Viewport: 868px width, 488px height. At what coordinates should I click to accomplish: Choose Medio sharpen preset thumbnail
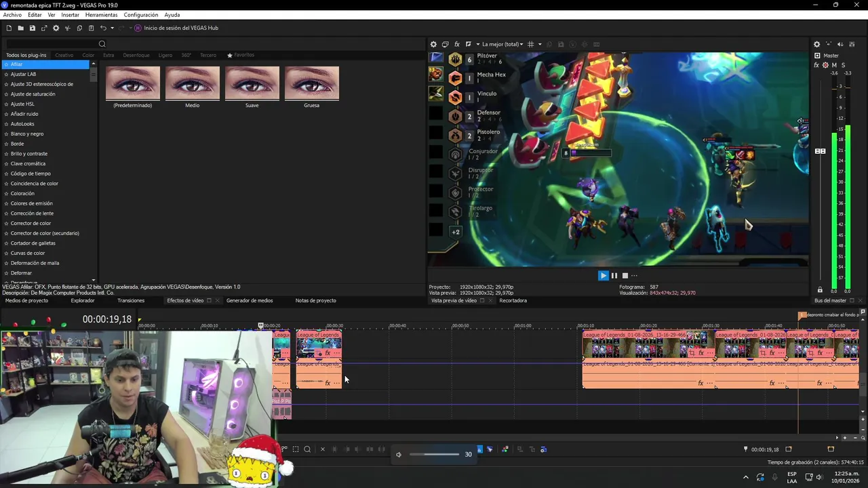[193, 83]
